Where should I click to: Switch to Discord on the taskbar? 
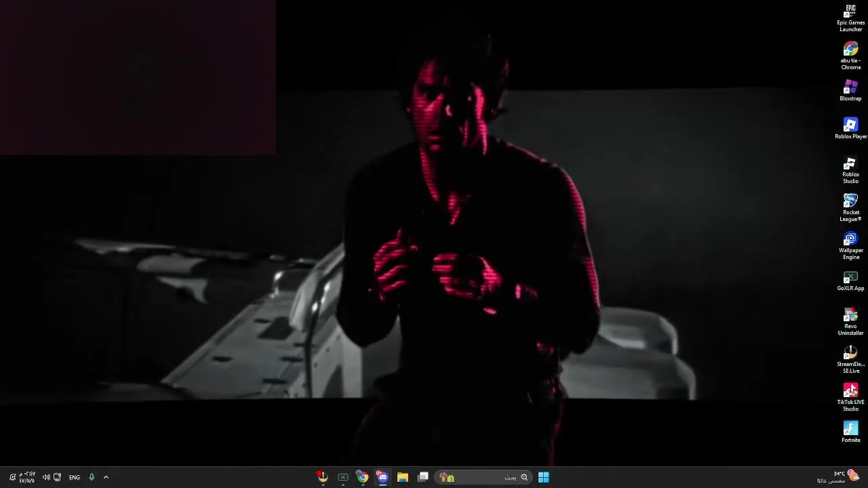[382, 477]
